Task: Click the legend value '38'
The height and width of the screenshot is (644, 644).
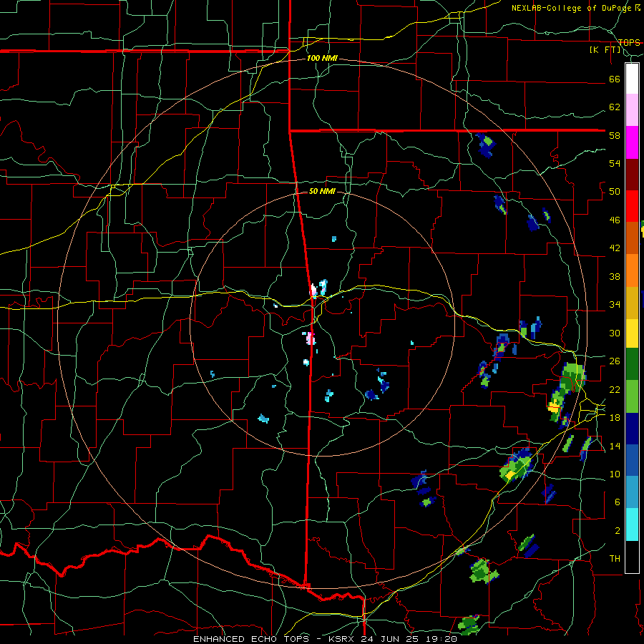Action: click(615, 276)
